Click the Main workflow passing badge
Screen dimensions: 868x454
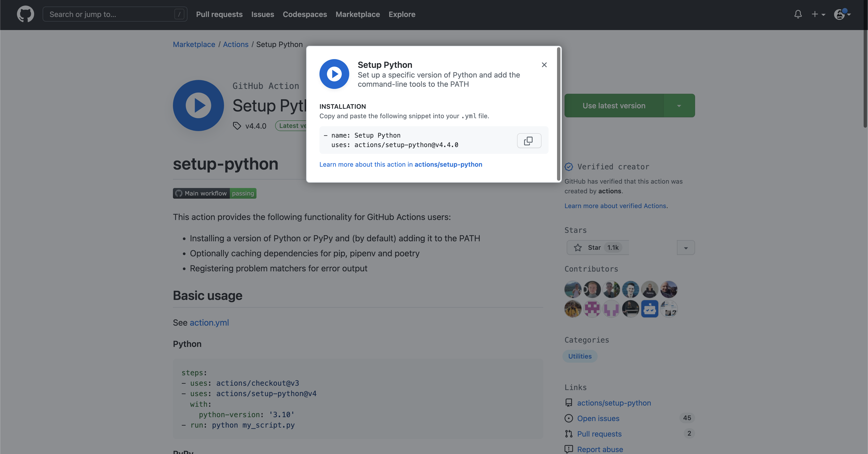click(215, 193)
